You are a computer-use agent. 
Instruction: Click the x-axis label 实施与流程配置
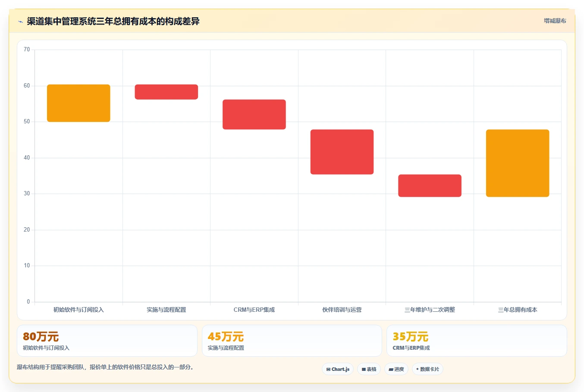click(166, 310)
